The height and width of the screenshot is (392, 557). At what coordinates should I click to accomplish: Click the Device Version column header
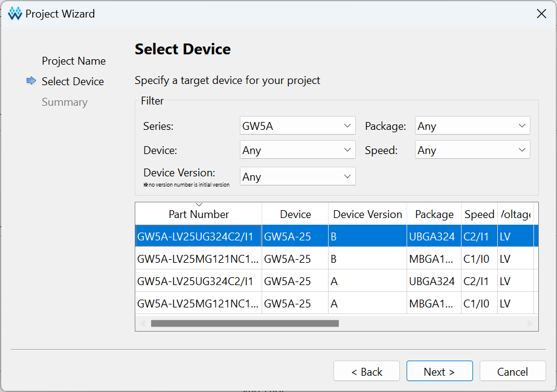point(368,214)
